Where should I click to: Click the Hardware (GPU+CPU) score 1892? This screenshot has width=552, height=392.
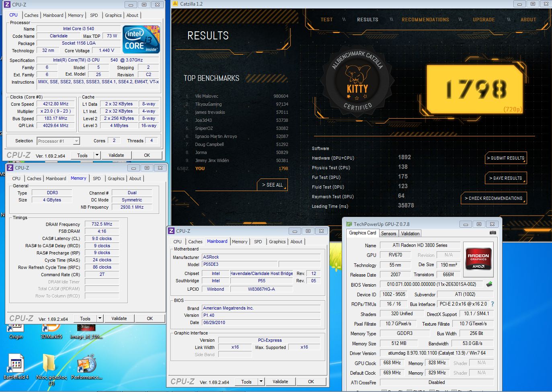(404, 157)
